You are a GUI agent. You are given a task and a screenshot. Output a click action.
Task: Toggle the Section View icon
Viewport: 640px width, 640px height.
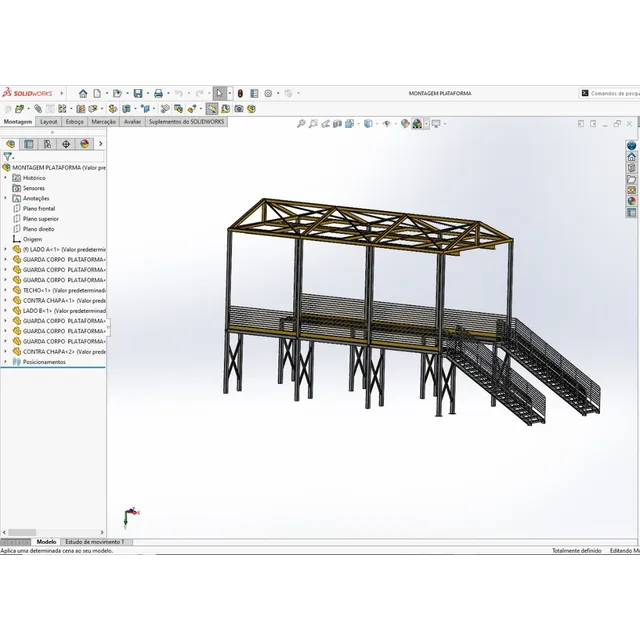coord(337,124)
